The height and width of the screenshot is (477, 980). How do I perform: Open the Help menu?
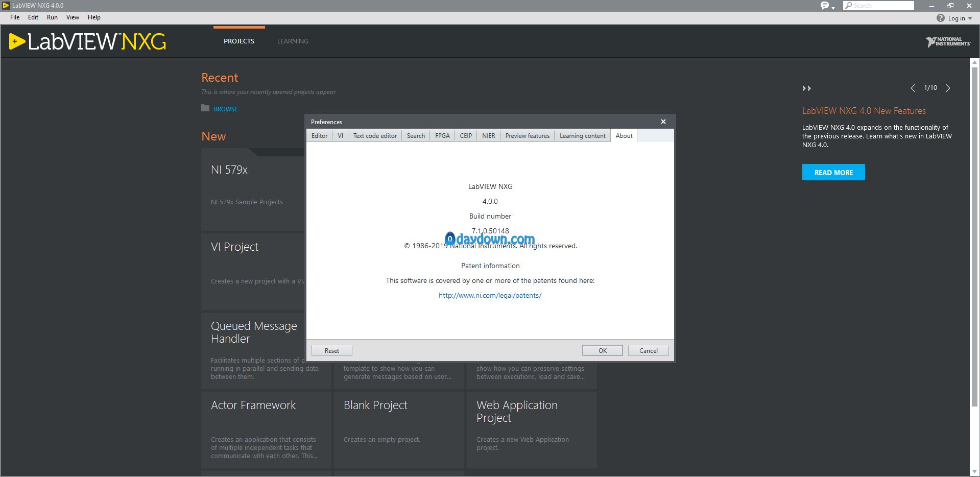[x=94, y=17]
